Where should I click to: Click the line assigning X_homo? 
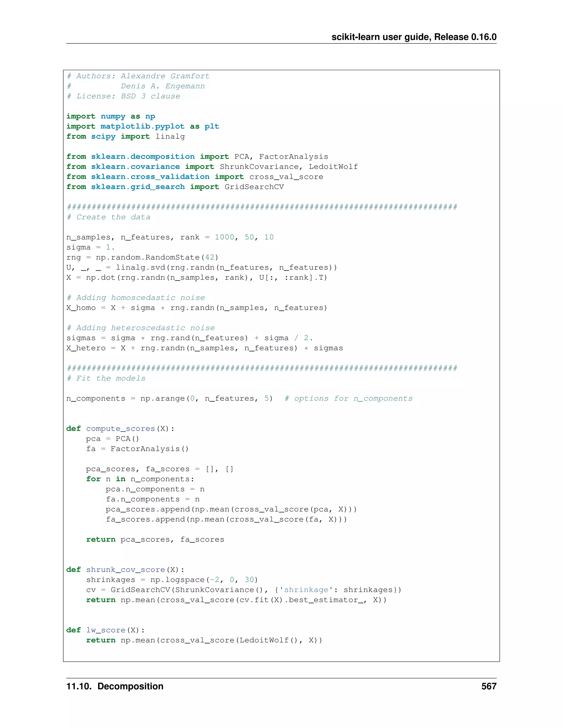[197, 308]
